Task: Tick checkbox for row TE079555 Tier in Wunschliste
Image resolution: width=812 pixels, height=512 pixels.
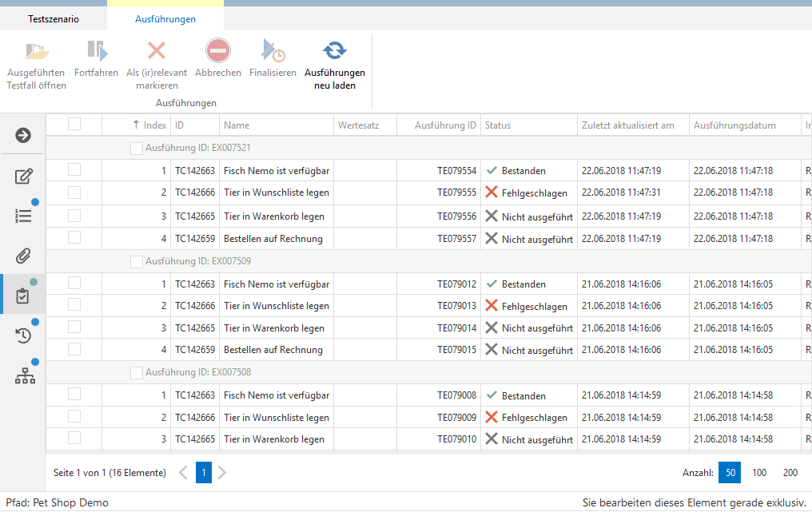Action: (x=74, y=192)
